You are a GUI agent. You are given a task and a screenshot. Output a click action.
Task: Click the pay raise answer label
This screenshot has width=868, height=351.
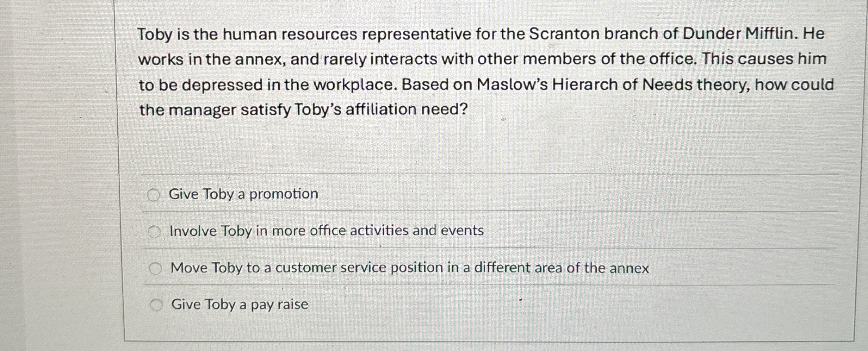coord(240,304)
